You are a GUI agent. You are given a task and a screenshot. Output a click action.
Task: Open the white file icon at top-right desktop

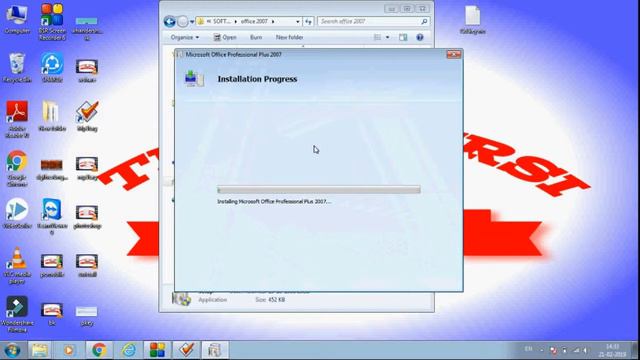coord(473,20)
